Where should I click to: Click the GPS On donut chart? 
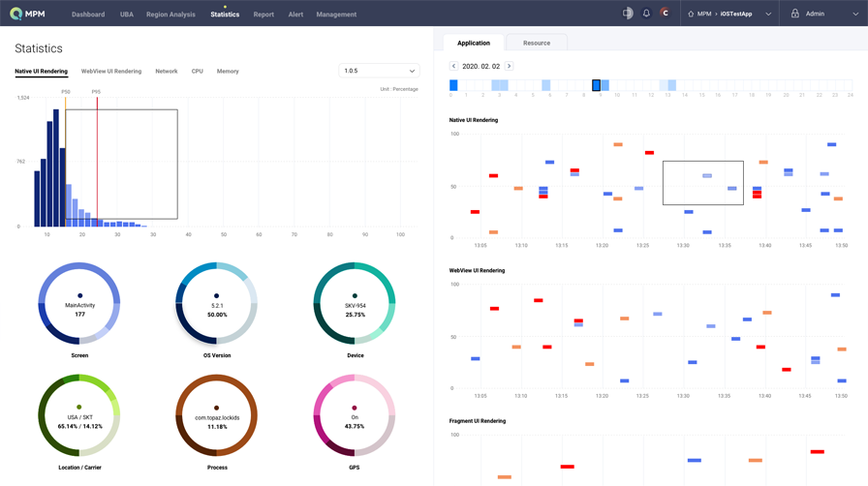tap(355, 415)
